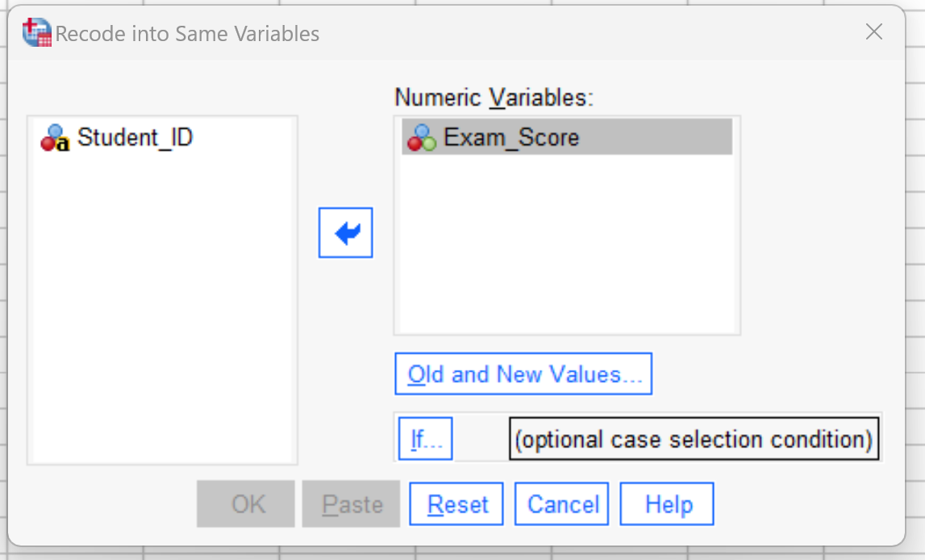
Task: Open Help for this dialog
Action: click(667, 504)
